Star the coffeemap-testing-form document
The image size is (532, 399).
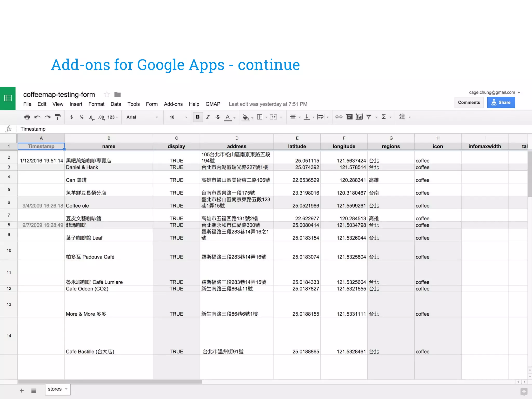click(107, 94)
